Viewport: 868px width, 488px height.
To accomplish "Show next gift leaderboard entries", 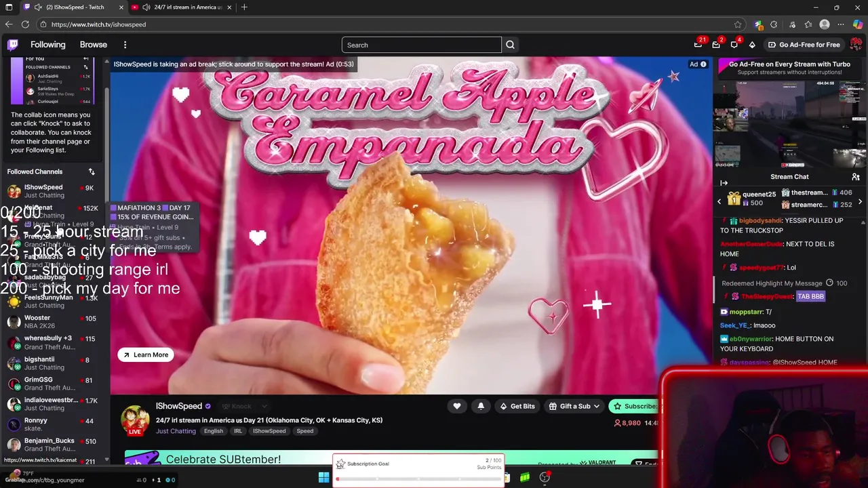I will point(860,201).
